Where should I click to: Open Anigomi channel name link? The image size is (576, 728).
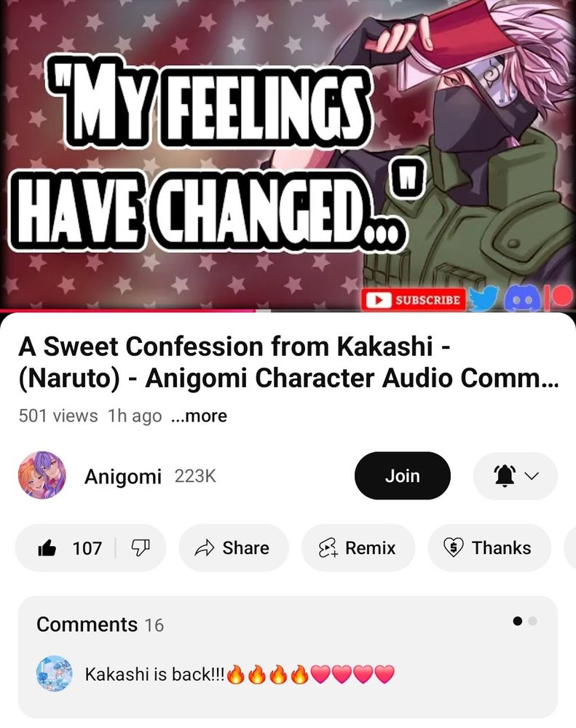pos(123,476)
